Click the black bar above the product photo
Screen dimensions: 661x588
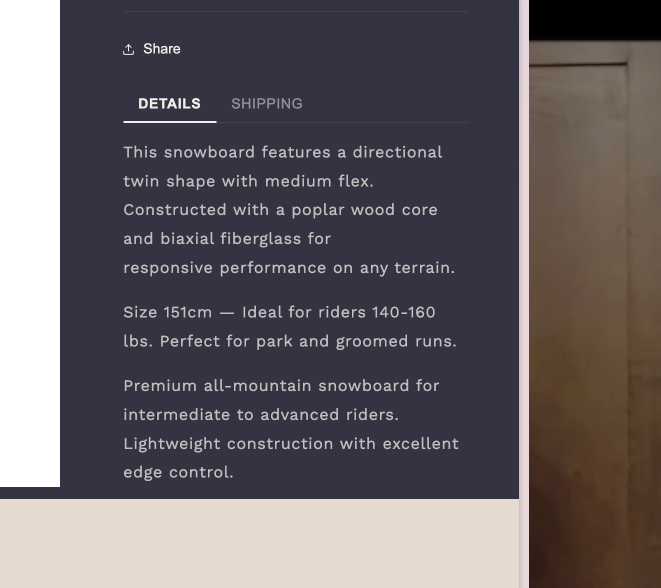(594, 19)
